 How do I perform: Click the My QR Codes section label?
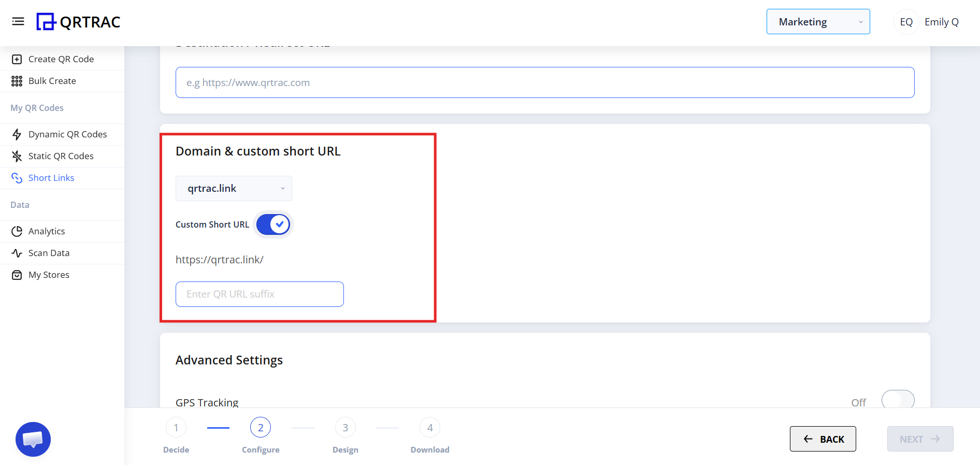(37, 108)
